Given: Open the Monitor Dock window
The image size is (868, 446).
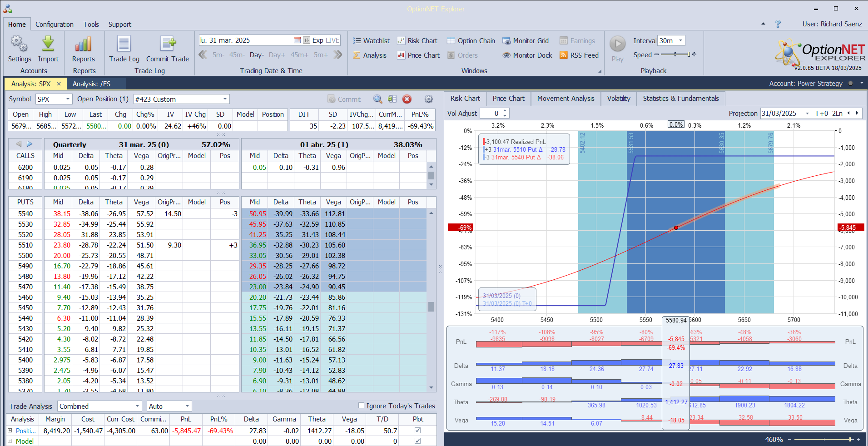Looking at the screenshot, I should coord(527,55).
